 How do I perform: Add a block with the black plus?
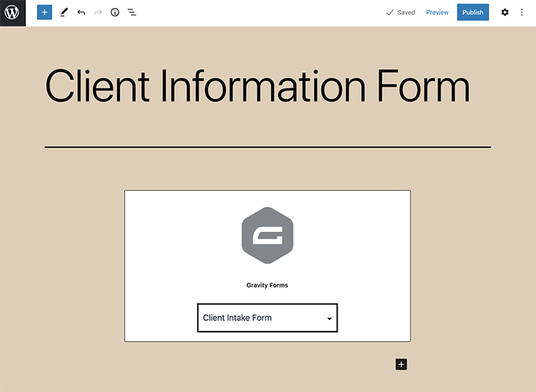(401, 365)
